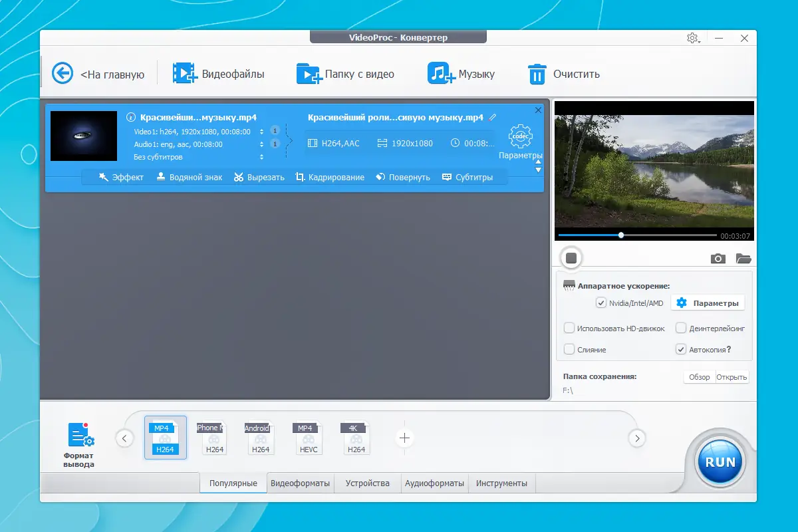798x532 pixels.
Task: Toggle the Nvidia/Intel/AMD checkbox
Action: pyautogui.click(x=601, y=303)
